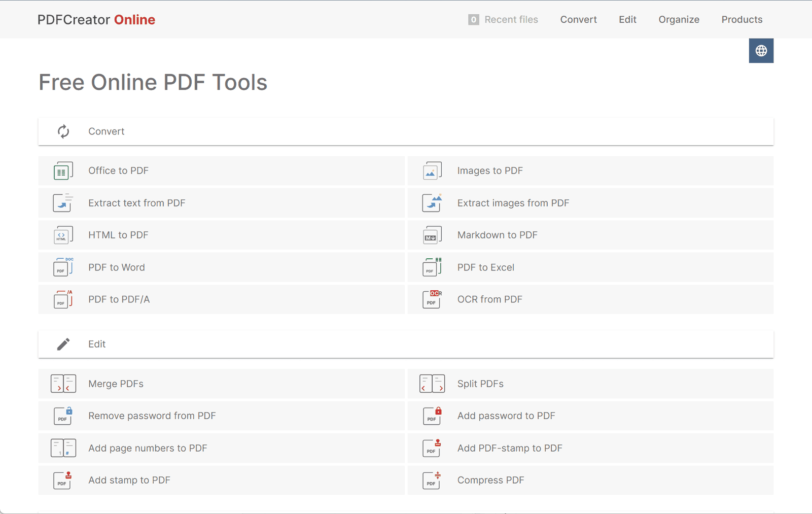Click the Extract images from PDF icon
The width and height of the screenshot is (812, 514).
coord(431,203)
